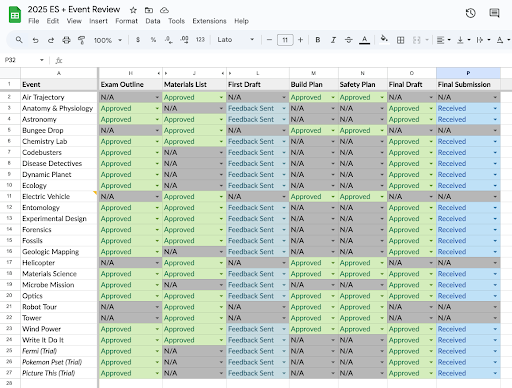
Task: Format as currency
Action: tap(138, 40)
